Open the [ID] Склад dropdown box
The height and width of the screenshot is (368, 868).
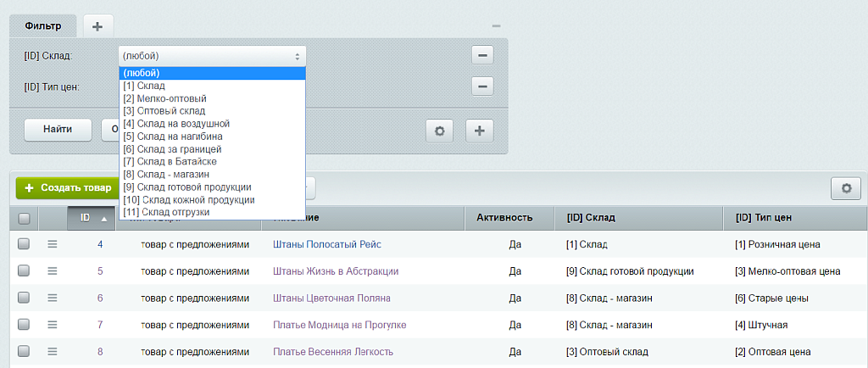click(x=212, y=56)
